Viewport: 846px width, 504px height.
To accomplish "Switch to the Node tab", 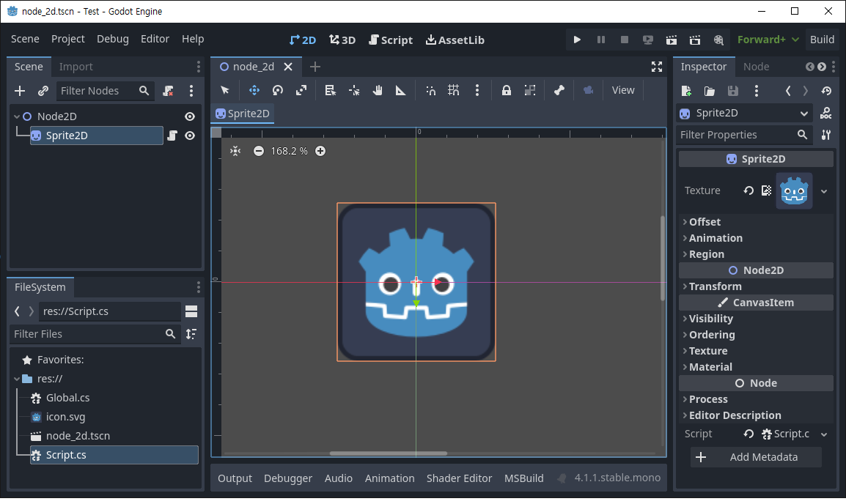I will 756,67.
